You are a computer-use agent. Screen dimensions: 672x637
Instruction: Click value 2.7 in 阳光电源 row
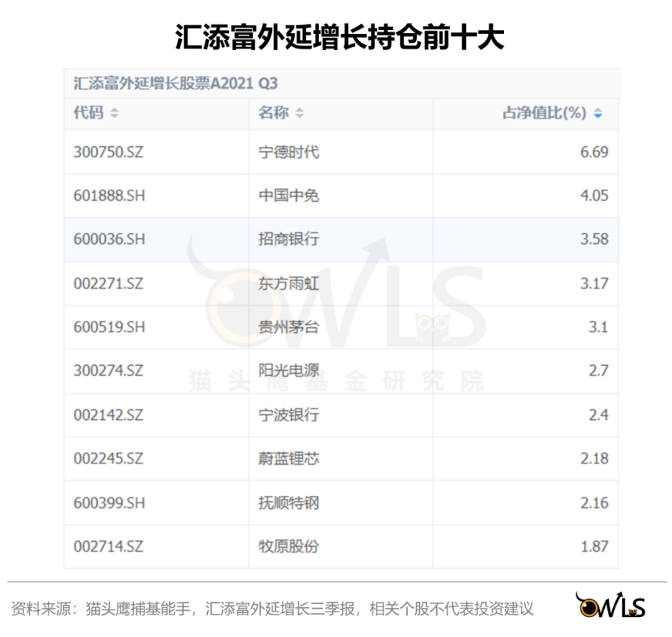click(x=599, y=371)
